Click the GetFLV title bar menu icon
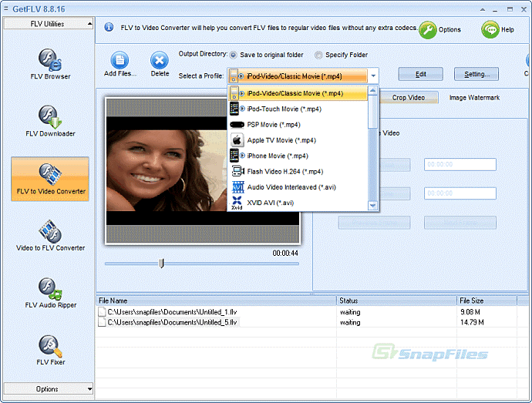 5,8
